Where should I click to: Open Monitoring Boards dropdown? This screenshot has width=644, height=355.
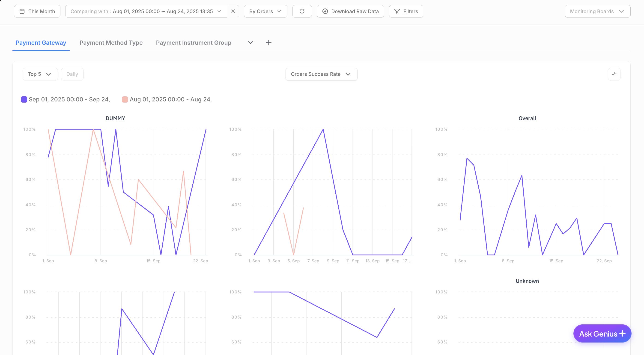(597, 11)
